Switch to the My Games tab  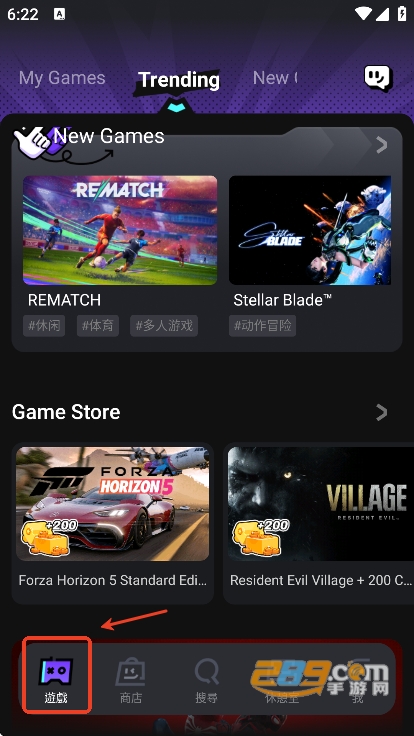pos(62,78)
